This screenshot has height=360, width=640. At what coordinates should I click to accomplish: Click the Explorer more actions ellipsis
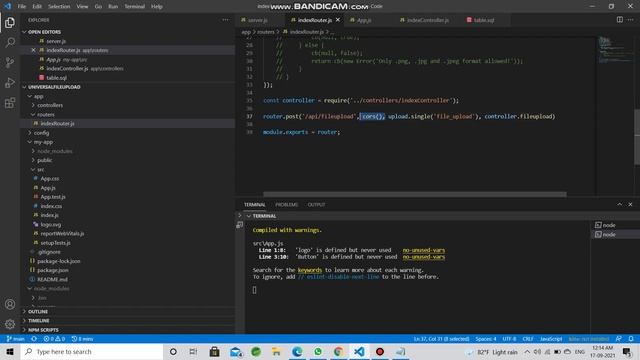click(x=225, y=20)
